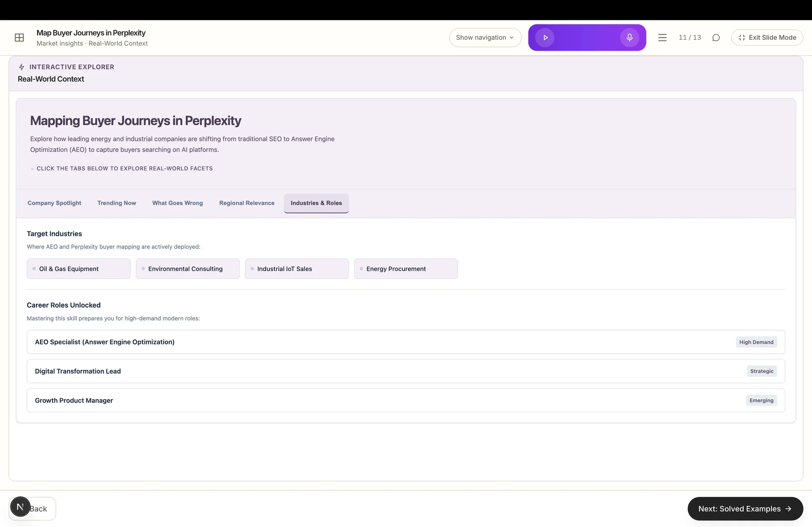The width and height of the screenshot is (812, 527).
Task: Open the grid dashboard icon
Action: click(19, 38)
